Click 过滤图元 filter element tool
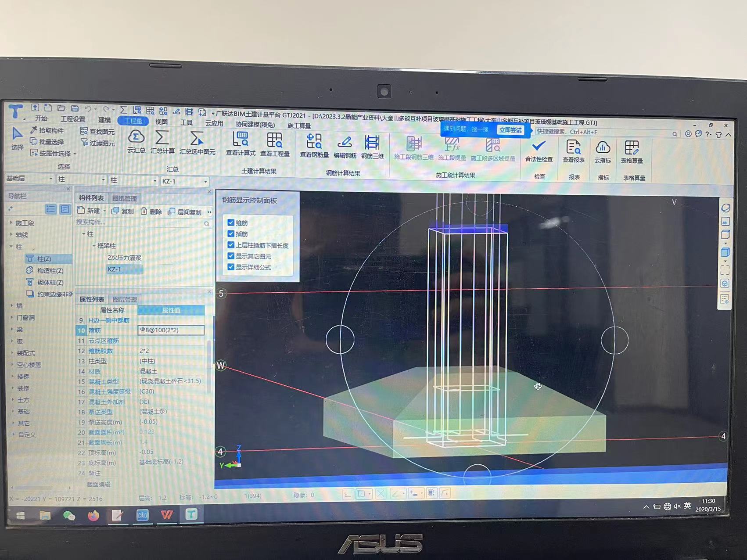 coord(97,143)
